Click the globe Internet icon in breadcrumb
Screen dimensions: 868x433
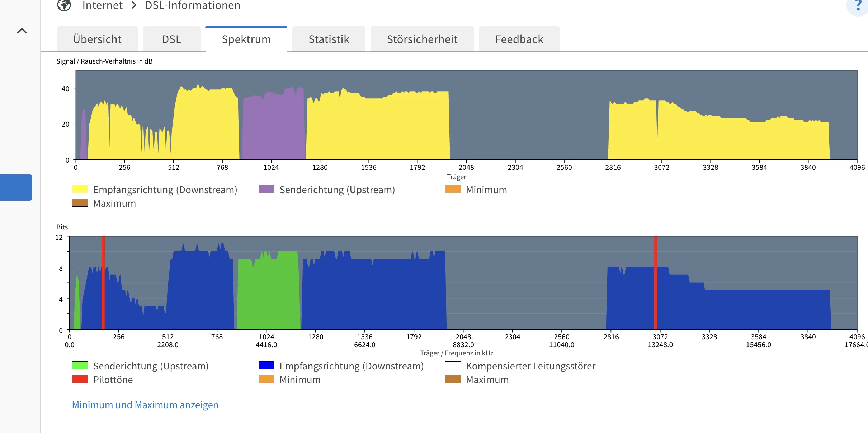click(x=64, y=5)
